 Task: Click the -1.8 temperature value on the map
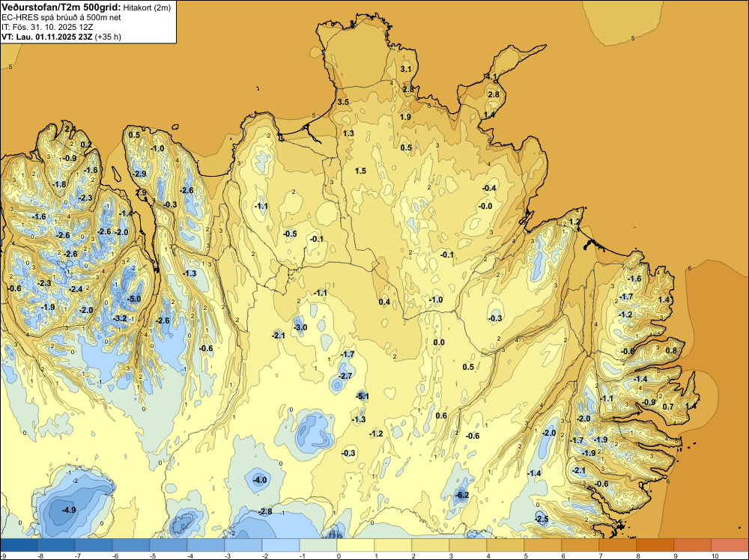59,184
